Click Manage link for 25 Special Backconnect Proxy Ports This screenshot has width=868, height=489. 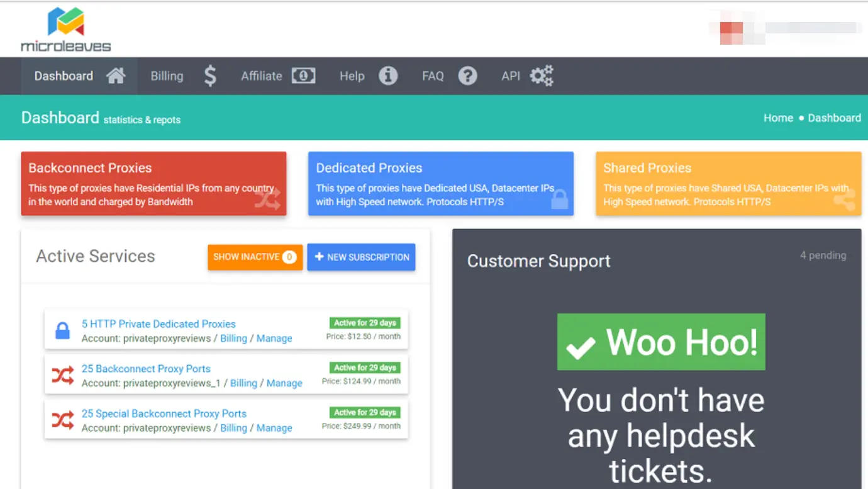click(274, 428)
